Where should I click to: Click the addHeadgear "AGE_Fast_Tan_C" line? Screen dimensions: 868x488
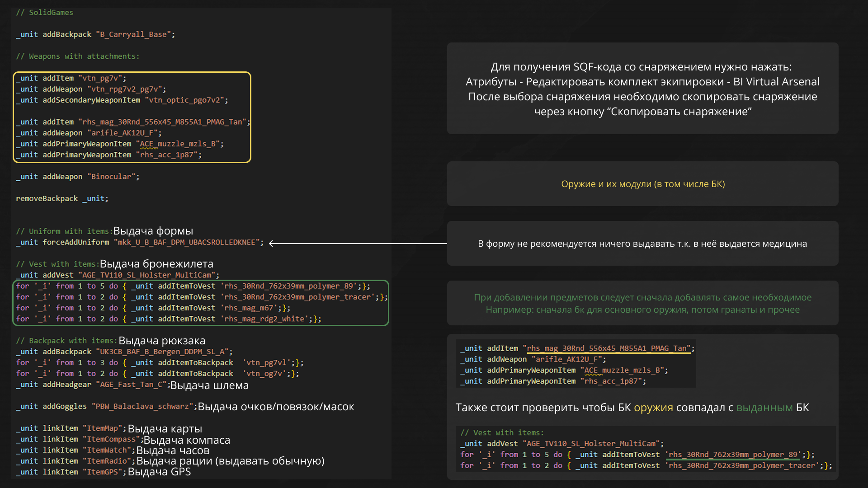click(93, 385)
